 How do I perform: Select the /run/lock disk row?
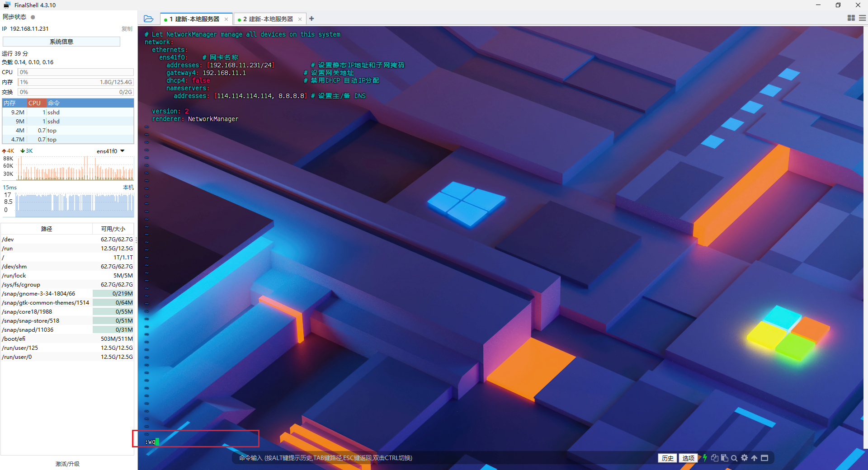(67, 276)
